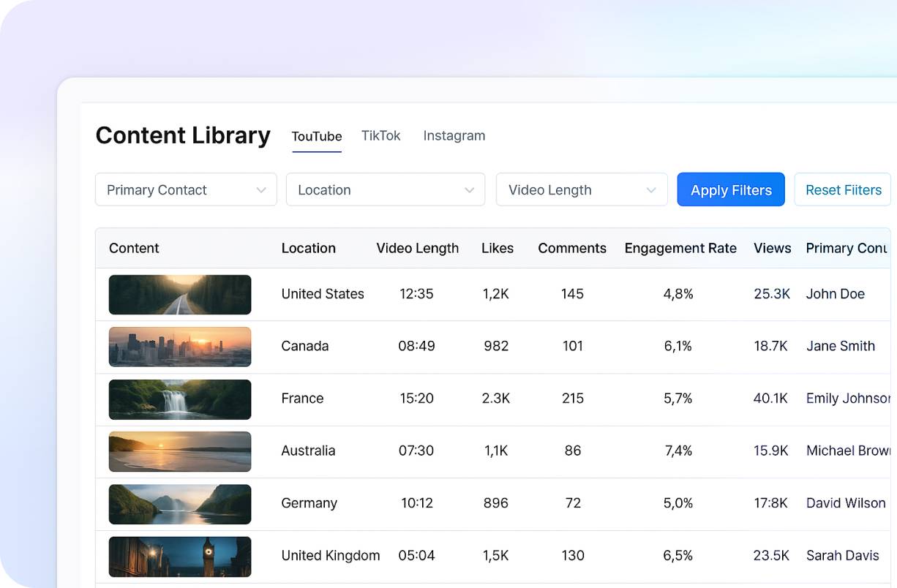Open the city skyline sunset thumbnail
The image size is (897, 588).
click(x=180, y=347)
